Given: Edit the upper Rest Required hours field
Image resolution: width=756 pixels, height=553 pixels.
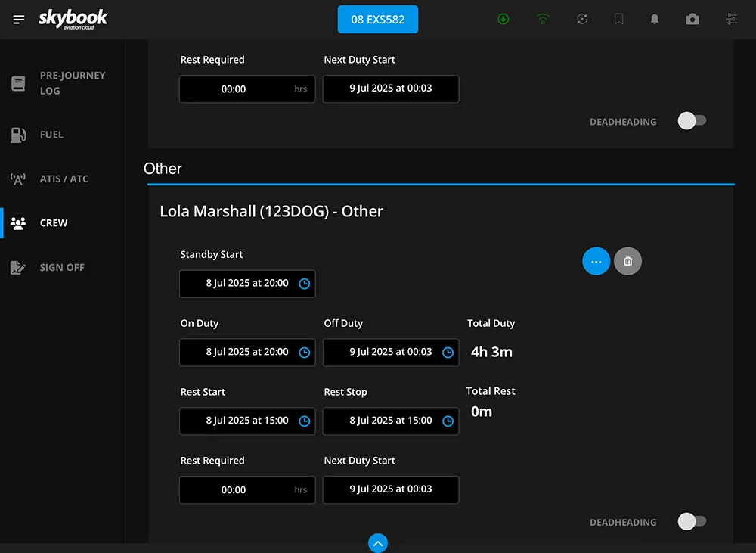Looking at the screenshot, I should point(247,89).
